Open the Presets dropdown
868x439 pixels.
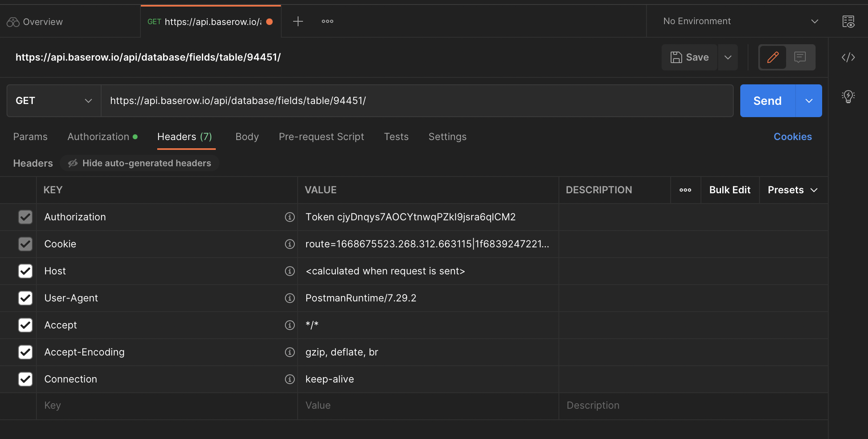point(792,190)
